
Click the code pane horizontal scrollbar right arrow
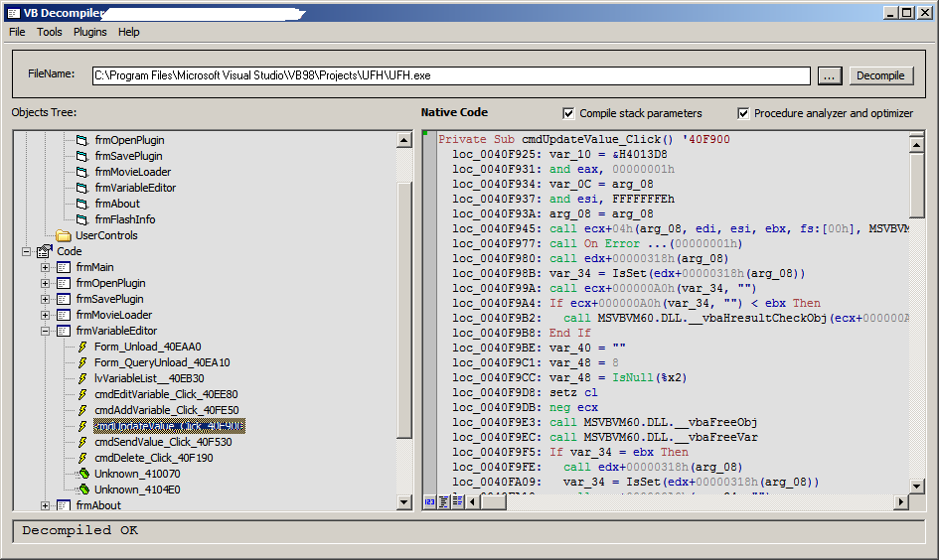[901, 502]
